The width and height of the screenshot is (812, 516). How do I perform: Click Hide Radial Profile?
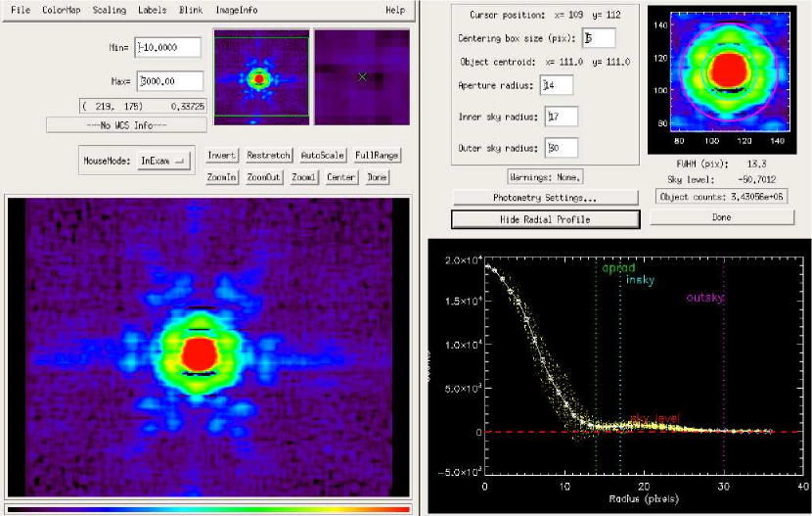pos(545,218)
